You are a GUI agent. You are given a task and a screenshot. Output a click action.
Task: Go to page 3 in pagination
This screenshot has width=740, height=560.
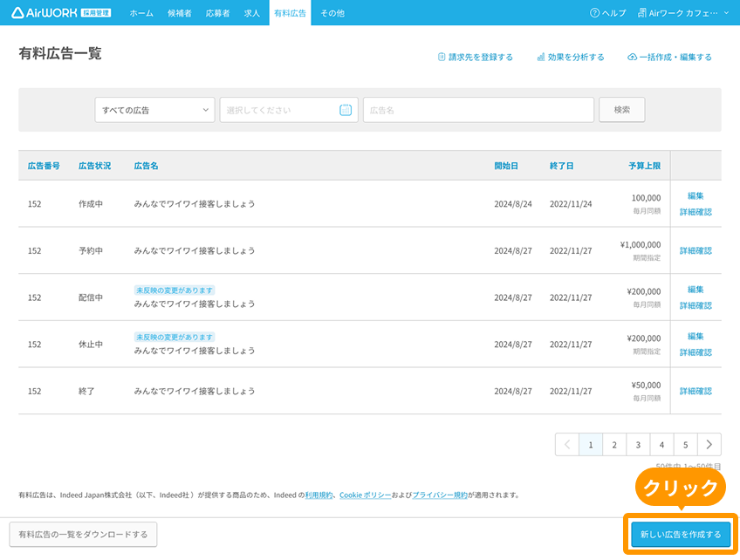[638, 444]
